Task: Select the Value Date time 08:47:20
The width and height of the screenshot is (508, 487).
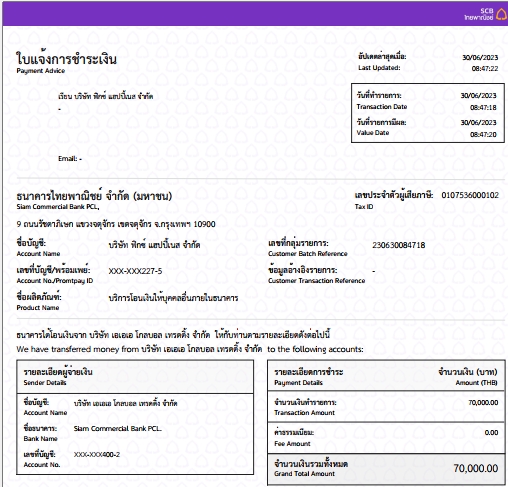Action: coord(483,134)
